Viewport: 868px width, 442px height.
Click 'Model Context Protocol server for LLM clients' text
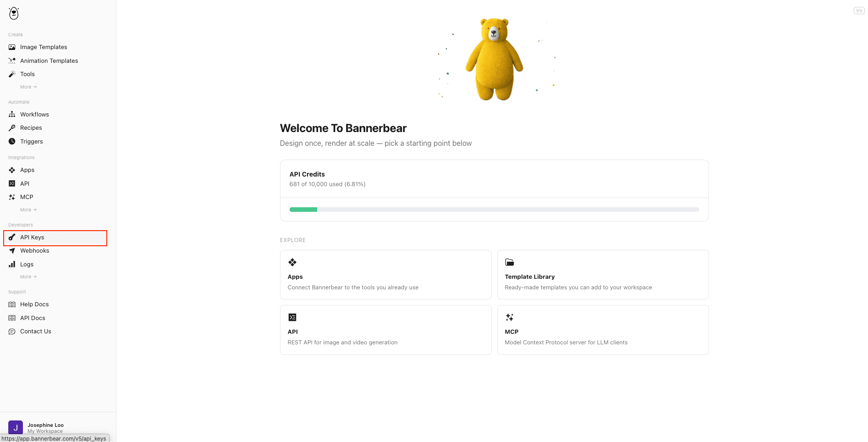coord(566,343)
